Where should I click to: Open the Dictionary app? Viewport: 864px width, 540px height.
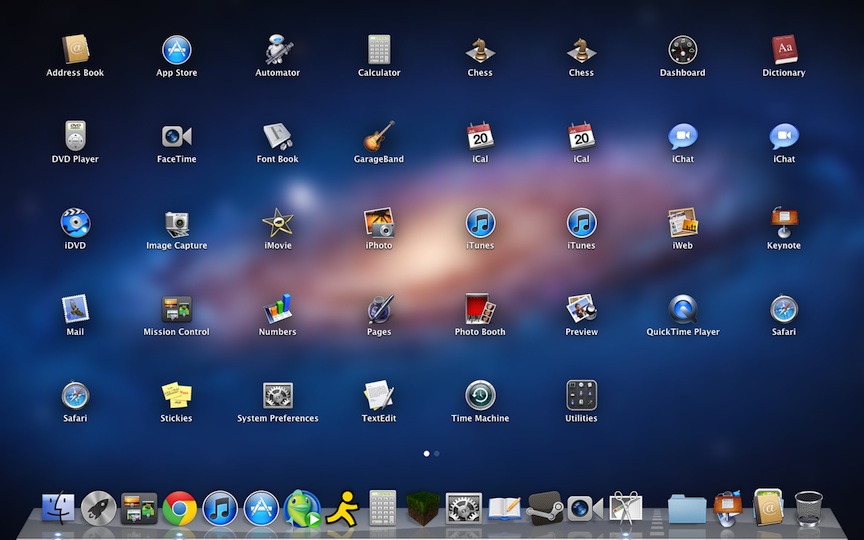coord(784,50)
